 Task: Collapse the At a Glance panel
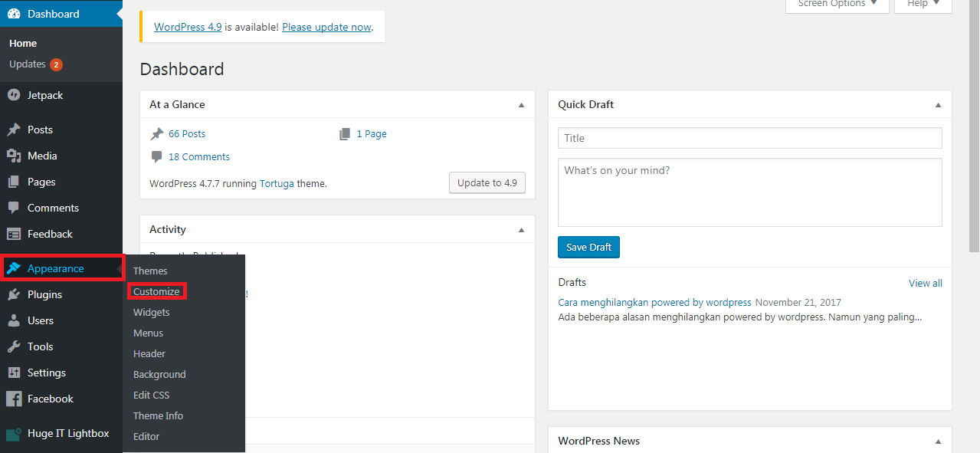click(x=521, y=105)
